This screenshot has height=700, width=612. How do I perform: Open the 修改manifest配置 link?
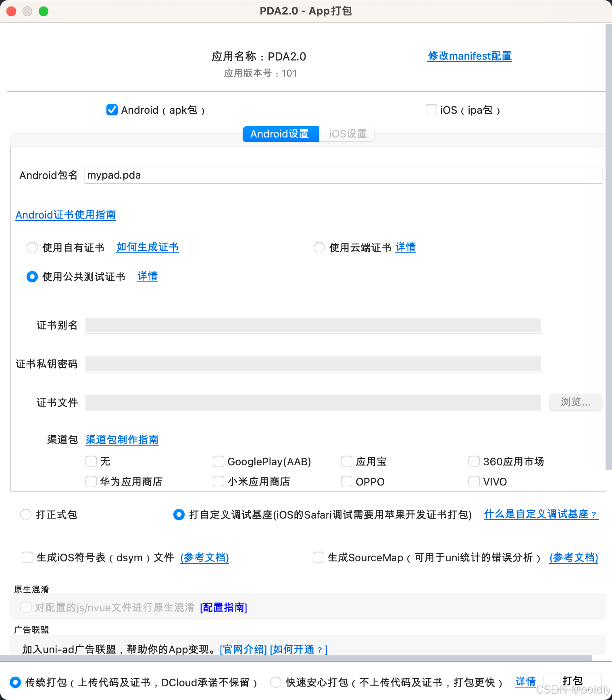click(470, 56)
